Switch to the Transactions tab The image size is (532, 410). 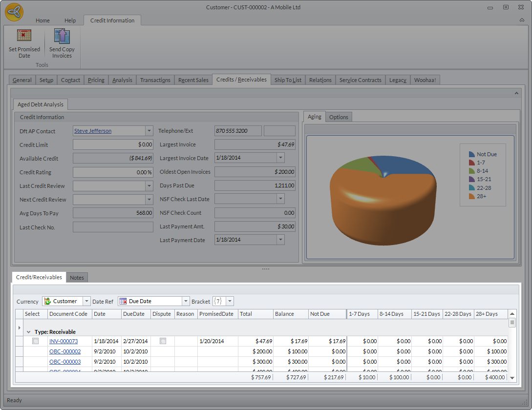(155, 80)
